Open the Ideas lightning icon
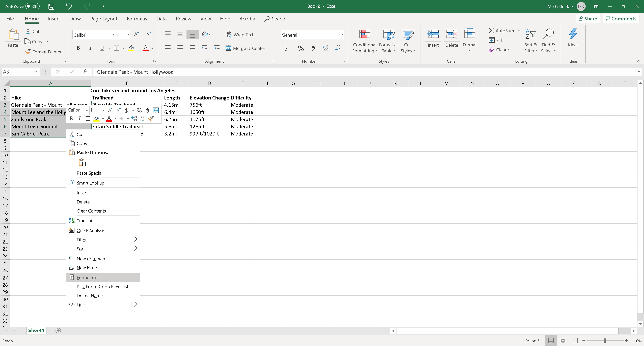The image size is (644, 346). pyautogui.click(x=573, y=34)
